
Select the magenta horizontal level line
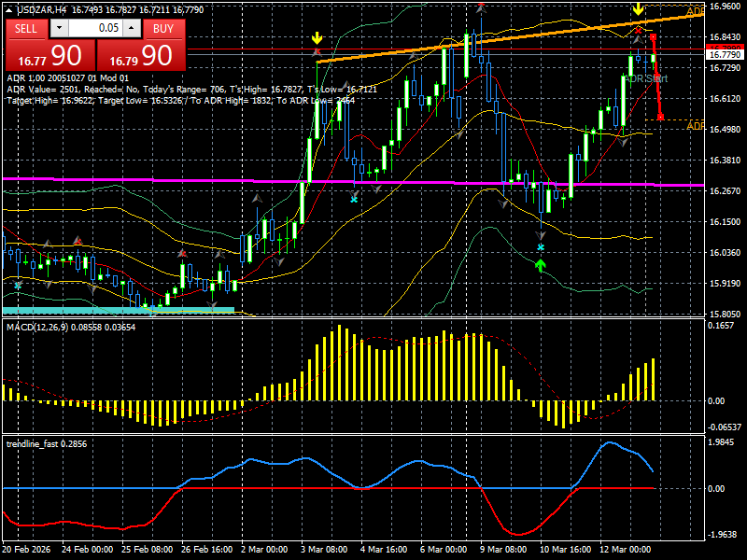353,181
